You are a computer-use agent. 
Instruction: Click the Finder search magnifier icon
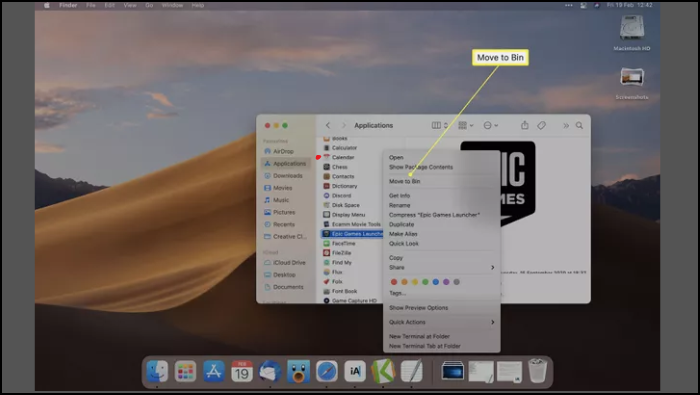click(x=579, y=125)
